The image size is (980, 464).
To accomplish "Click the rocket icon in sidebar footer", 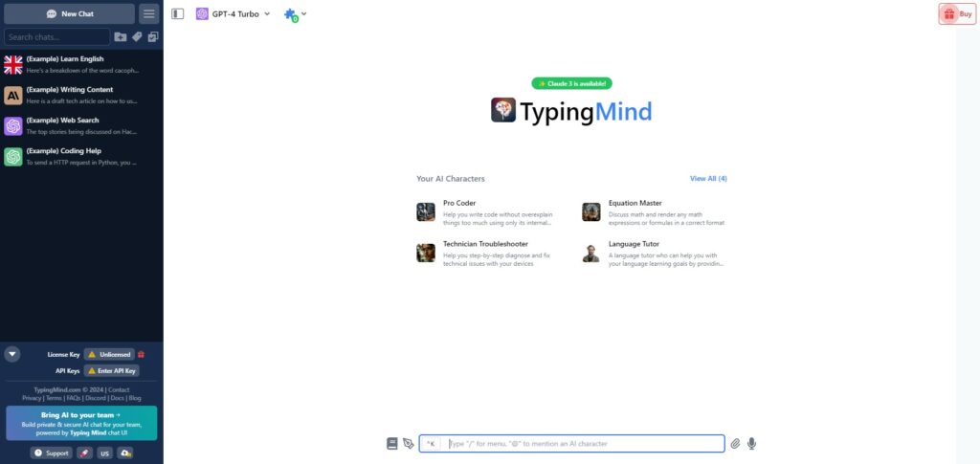I will (84, 453).
